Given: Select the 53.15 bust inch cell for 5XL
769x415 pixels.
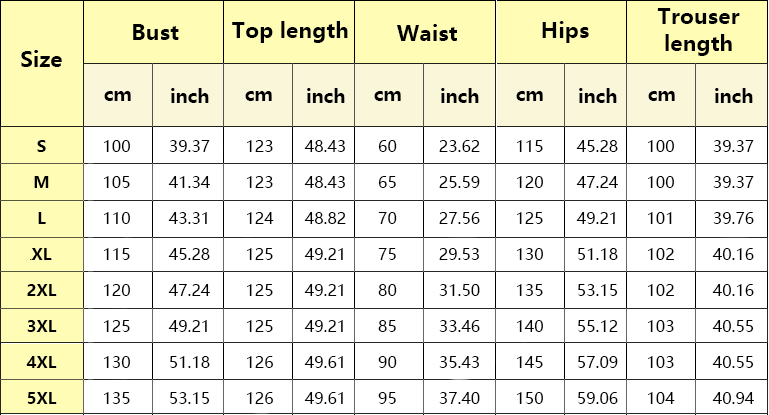Looking at the screenshot, I should [x=189, y=397].
